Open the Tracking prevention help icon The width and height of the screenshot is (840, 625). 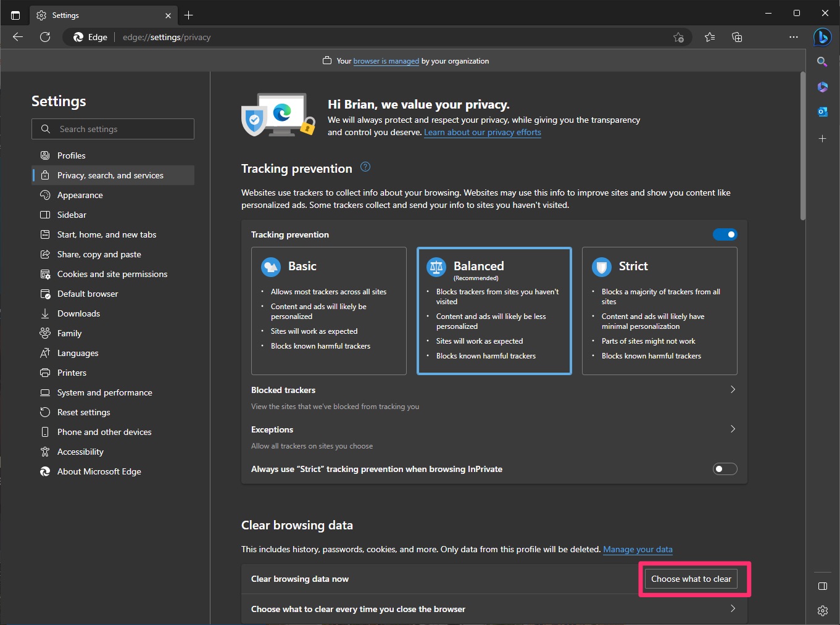[365, 167]
